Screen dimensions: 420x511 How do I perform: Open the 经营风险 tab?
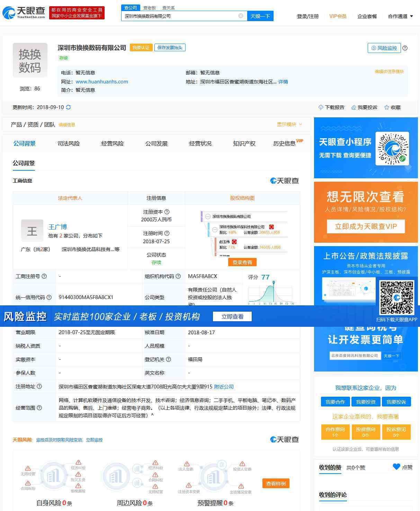click(x=113, y=144)
